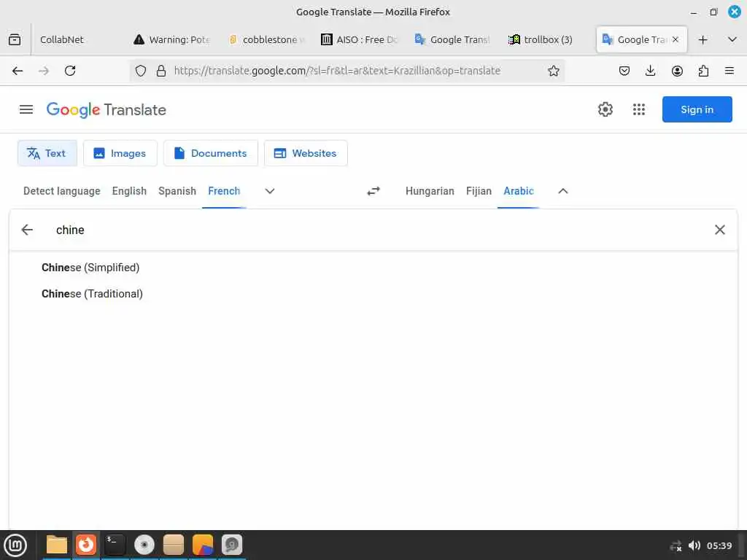Image resolution: width=747 pixels, height=560 pixels.
Task: Open the Google Translate main menu hamburger
Action: point(26,109)
